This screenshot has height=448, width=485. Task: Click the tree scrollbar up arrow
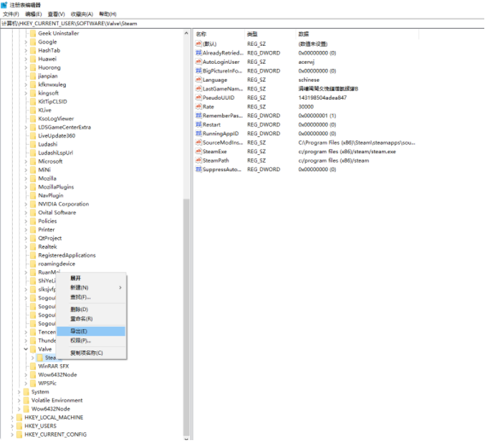click(x=186, y=33)
